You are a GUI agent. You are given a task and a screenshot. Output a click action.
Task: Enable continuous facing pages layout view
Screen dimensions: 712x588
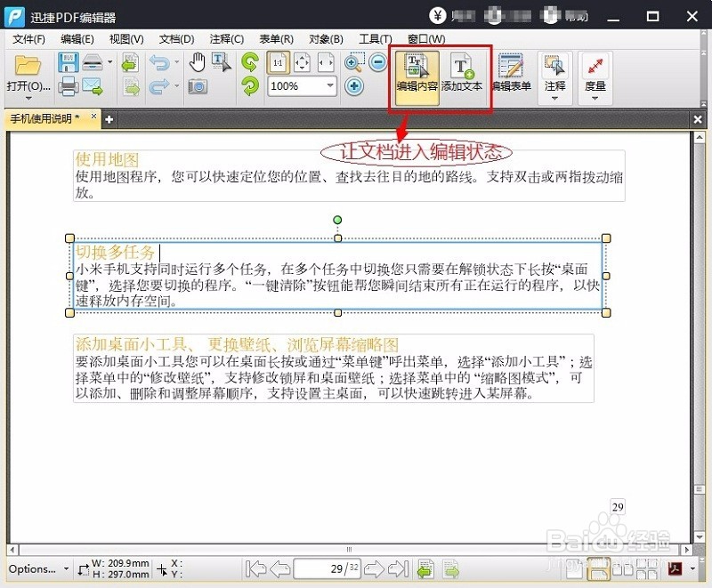(x=648, y=568)
